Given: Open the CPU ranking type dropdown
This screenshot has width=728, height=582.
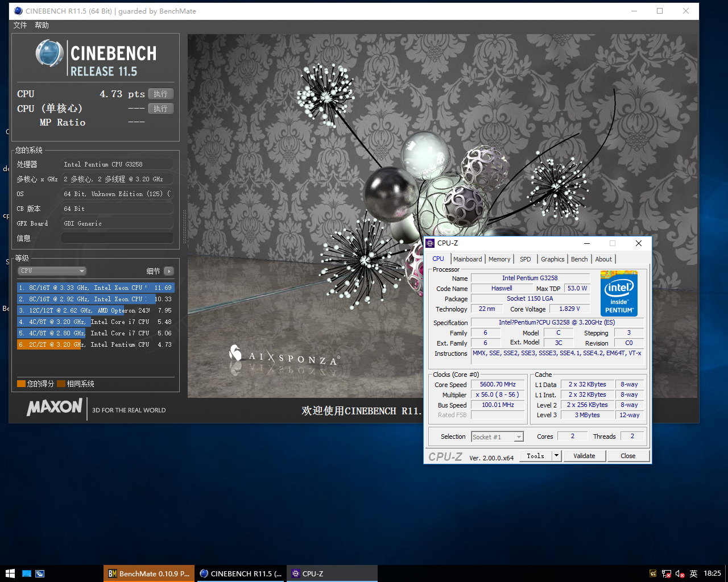Looking at the screenshot, I should [x=52, y=271].
